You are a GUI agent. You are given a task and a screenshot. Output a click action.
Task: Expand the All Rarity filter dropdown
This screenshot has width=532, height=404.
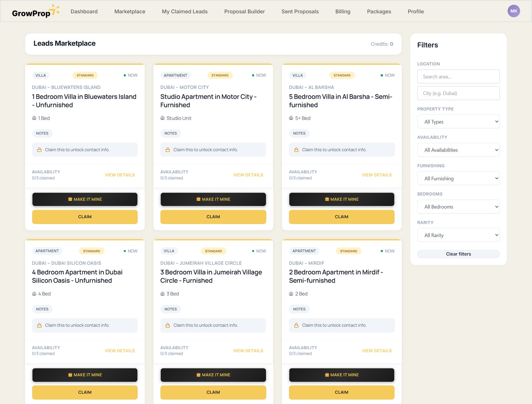click(x=458, y=235)
